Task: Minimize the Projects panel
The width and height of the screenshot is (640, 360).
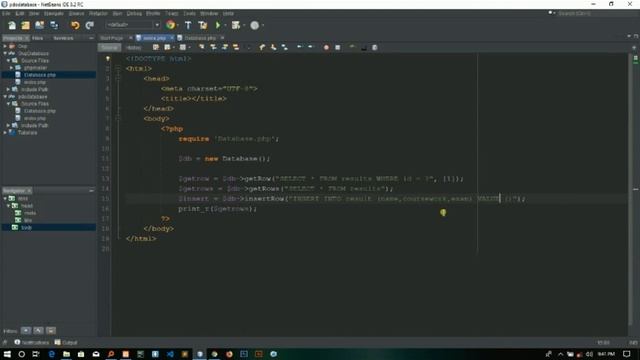Action: click(91, 38)
